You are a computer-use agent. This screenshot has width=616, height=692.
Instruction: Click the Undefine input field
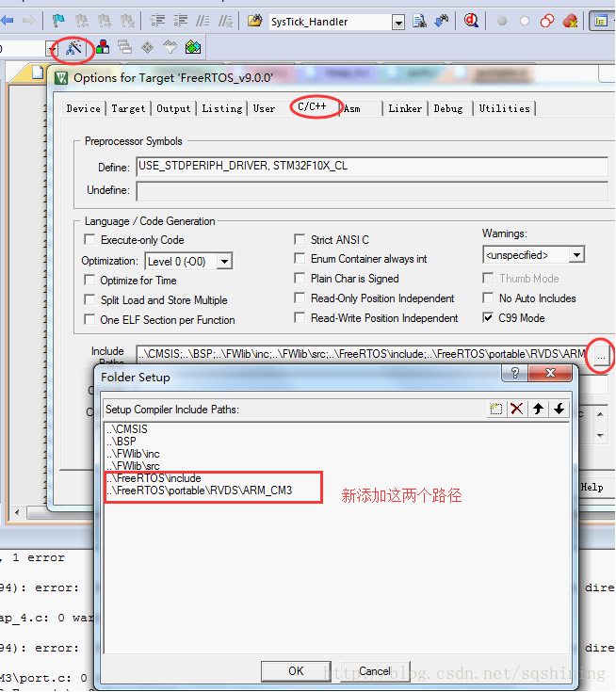(x=372, y=191)
